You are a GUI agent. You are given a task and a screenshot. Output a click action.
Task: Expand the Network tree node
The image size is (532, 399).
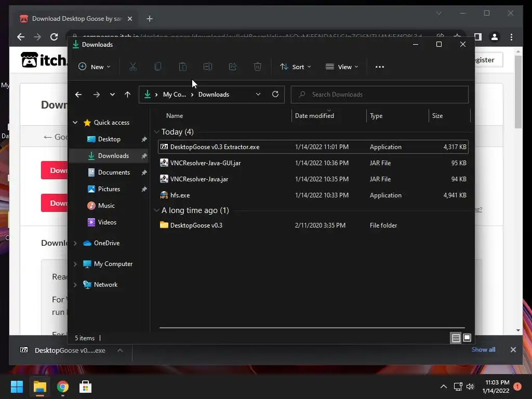coord(75,285)
